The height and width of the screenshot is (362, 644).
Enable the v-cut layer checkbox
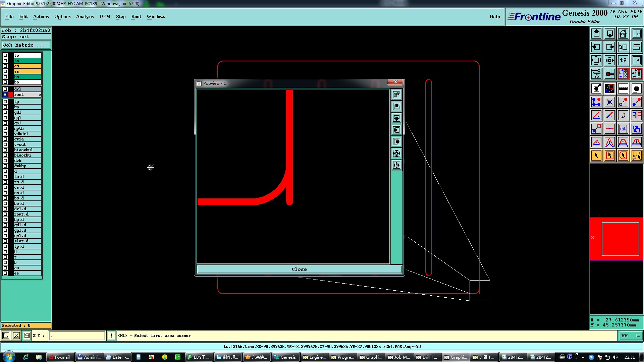coord(5,144)
